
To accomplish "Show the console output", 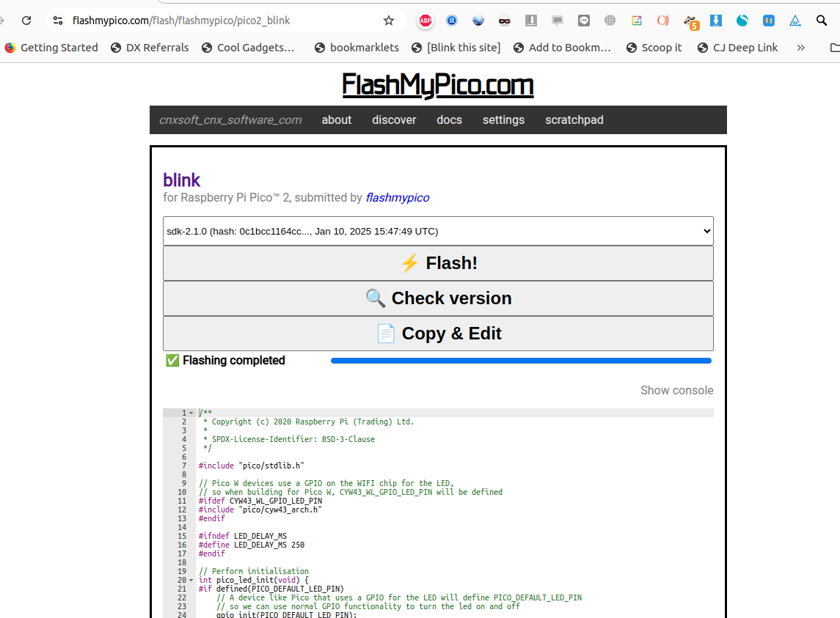I will point(676,391).
